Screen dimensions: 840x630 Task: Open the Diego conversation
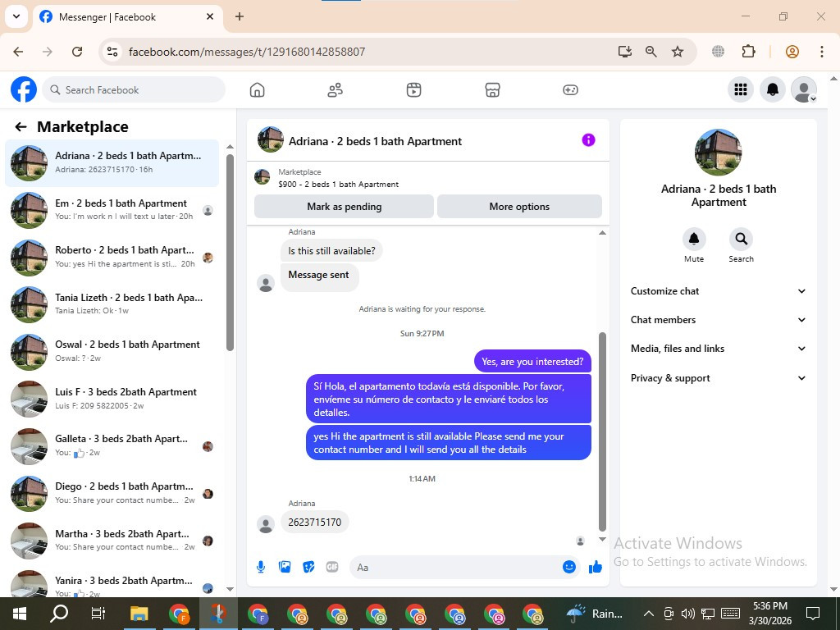pos(112,493)
